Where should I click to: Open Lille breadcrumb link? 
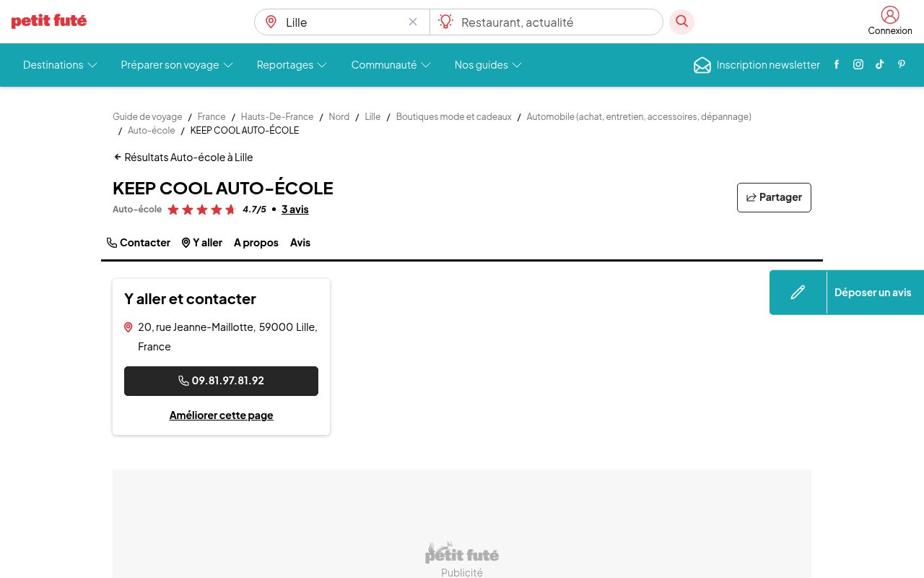pos(372,116)
